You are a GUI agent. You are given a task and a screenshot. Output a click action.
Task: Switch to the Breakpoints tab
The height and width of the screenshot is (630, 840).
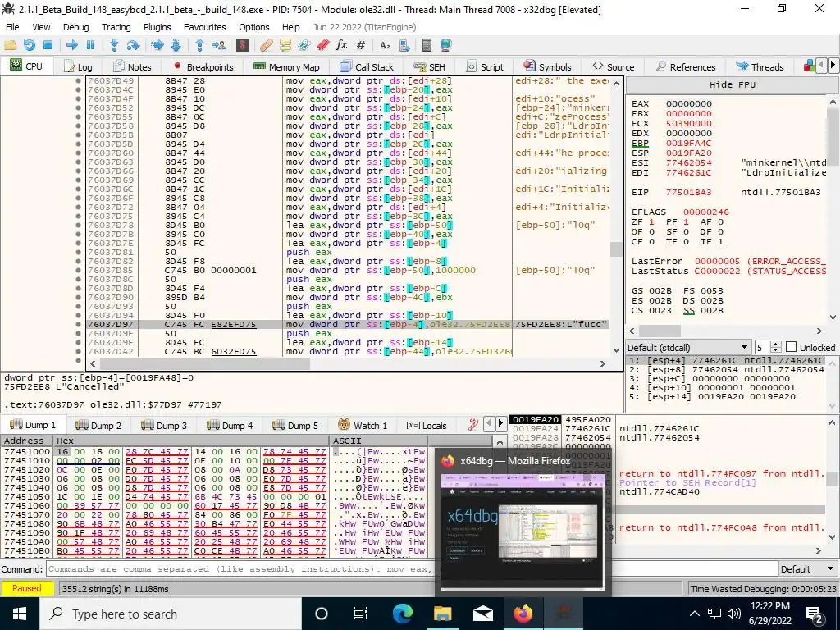click(x=203, y=66)
